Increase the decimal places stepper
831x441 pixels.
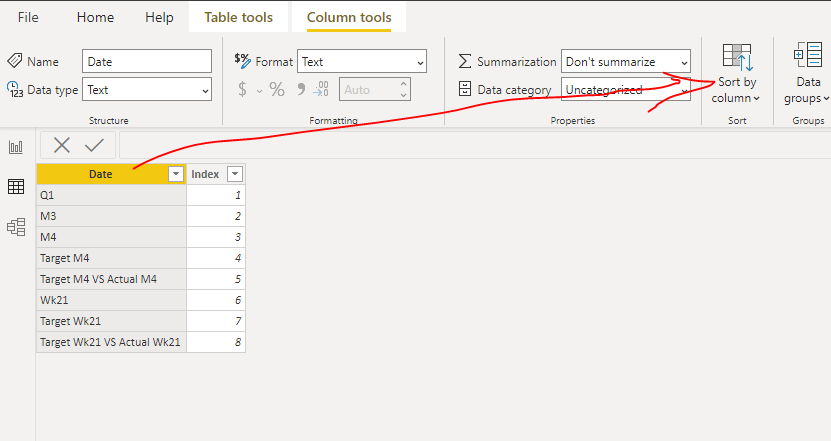pos(403,84)
